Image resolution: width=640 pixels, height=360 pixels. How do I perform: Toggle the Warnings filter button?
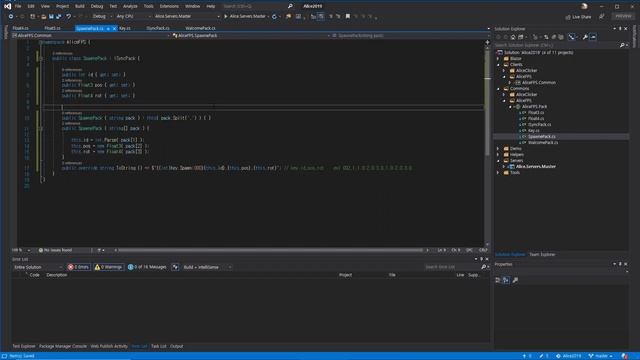(x=109, y=267)
